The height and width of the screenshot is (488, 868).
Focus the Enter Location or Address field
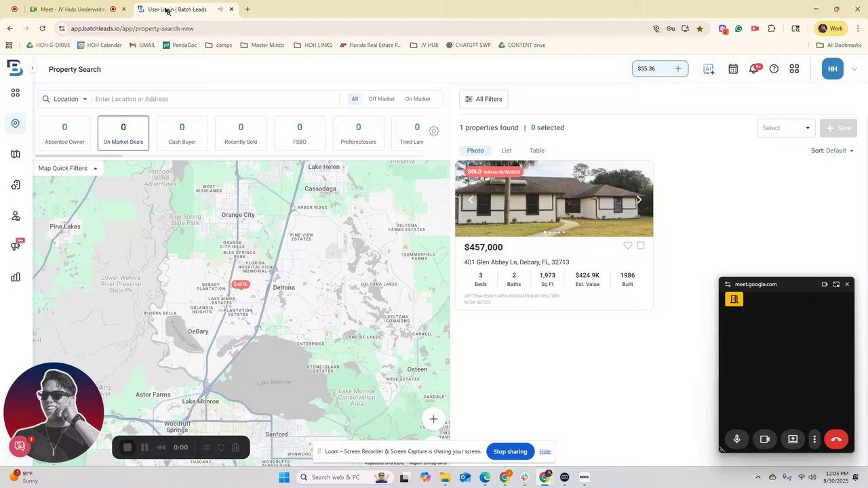click(x=216, y=99)
